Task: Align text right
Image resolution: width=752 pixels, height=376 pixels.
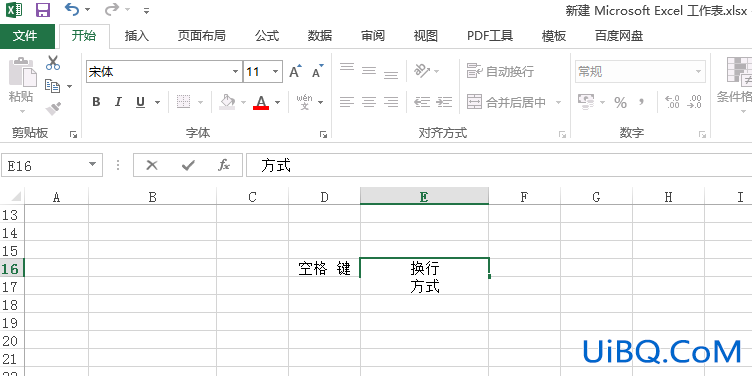Action: pos(391,102)
